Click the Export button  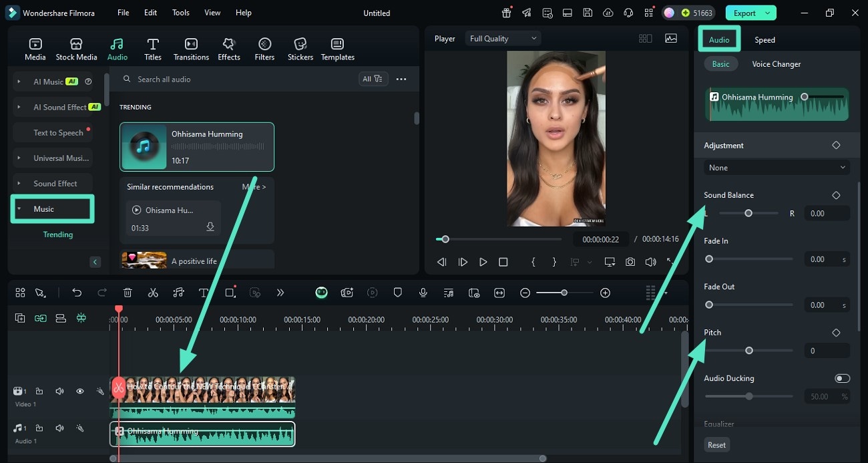tap(744, 13)
